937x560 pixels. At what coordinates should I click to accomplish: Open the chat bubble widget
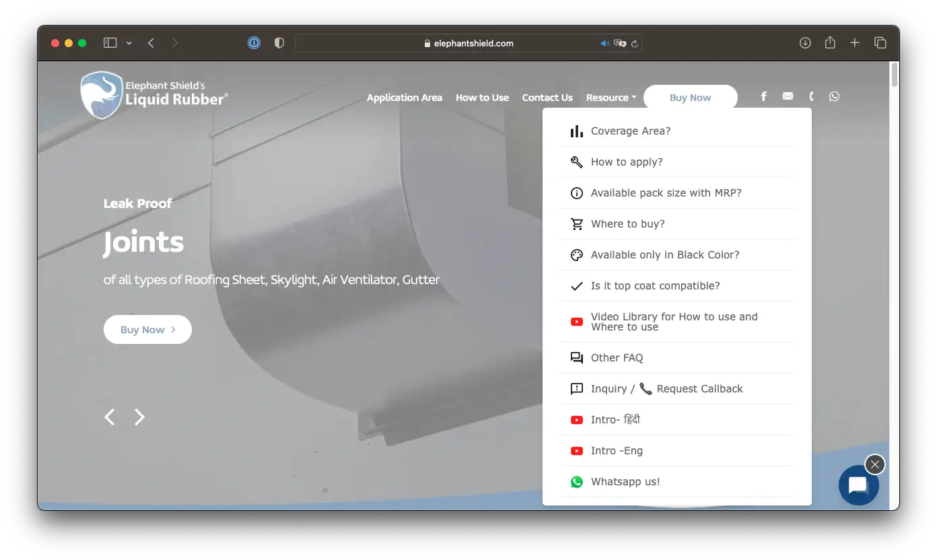pos(858,485)
